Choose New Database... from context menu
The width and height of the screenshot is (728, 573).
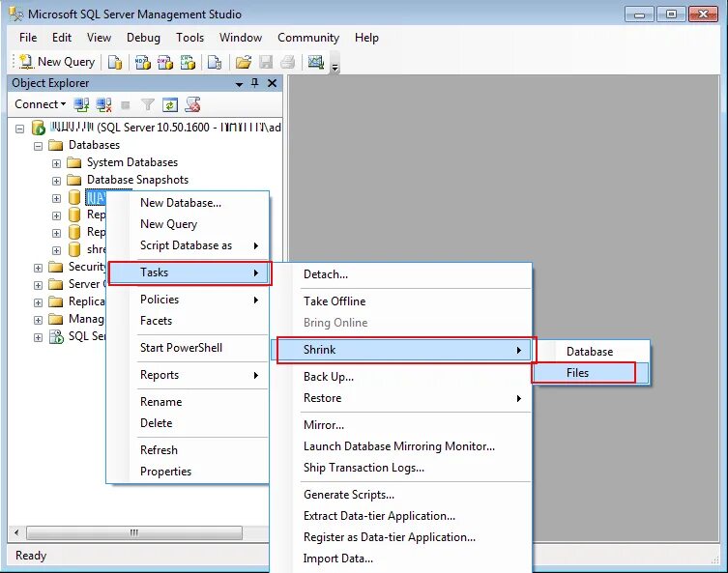coord(188,203)
